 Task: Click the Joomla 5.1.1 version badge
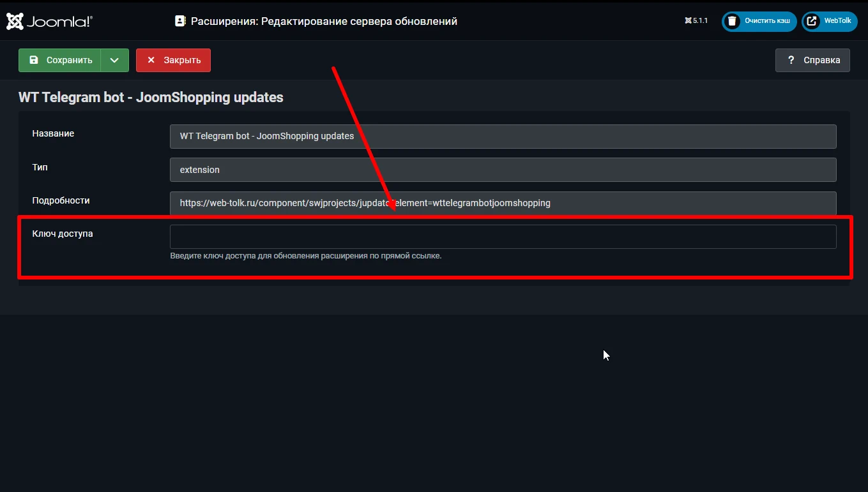point(696,21)
